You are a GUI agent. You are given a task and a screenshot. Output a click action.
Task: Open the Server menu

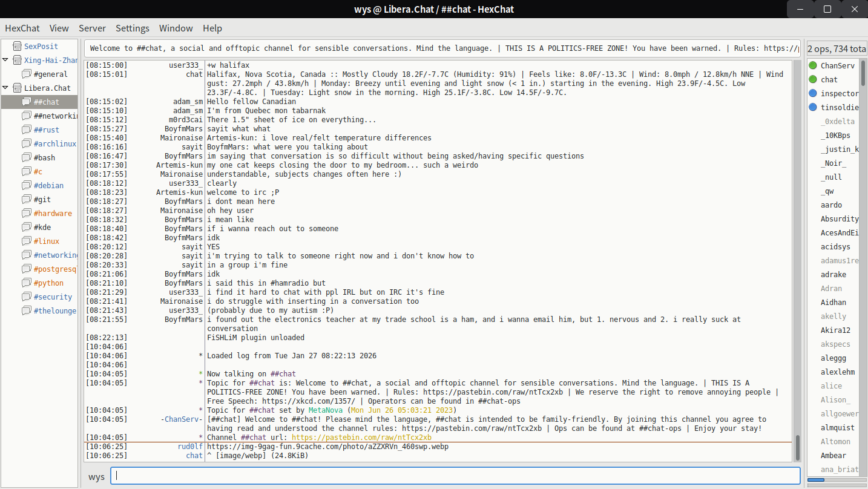[92, 28]
